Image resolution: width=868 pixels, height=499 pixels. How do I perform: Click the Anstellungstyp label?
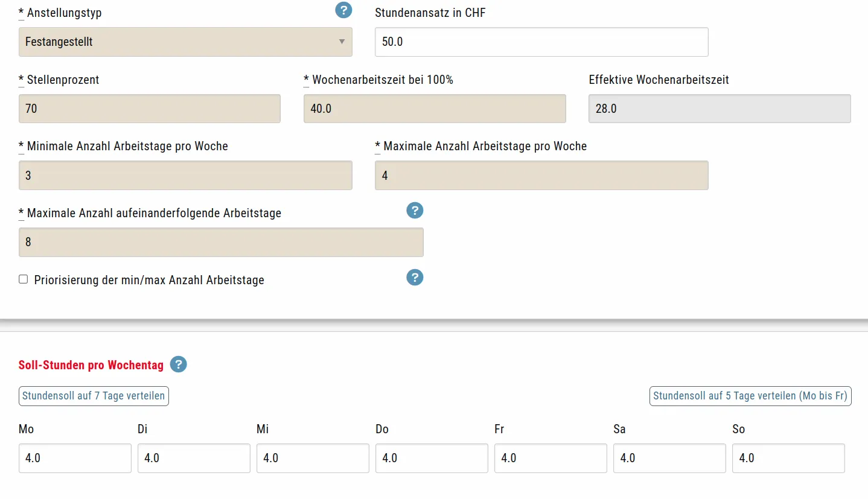[60, 13]
